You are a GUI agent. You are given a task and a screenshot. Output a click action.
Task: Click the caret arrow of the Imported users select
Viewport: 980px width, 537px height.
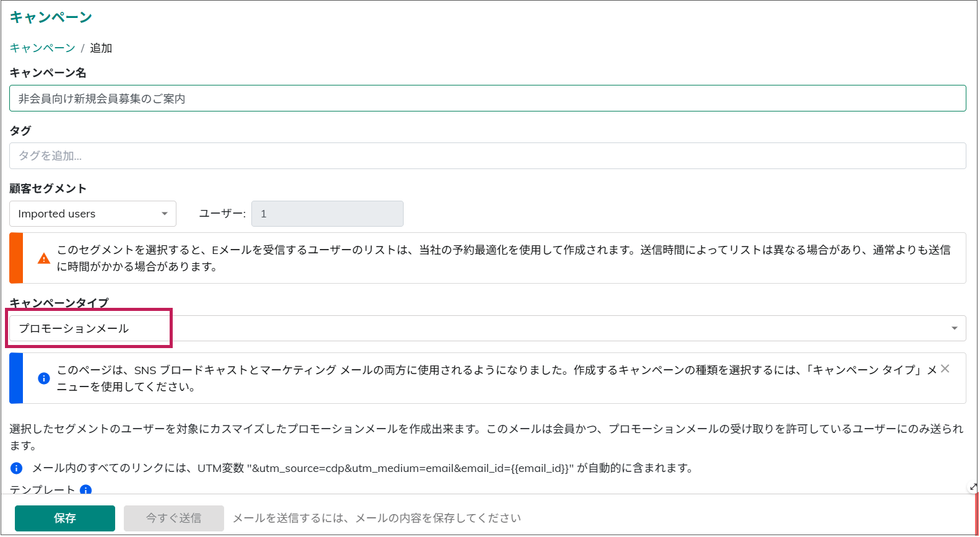click(165, 214)
